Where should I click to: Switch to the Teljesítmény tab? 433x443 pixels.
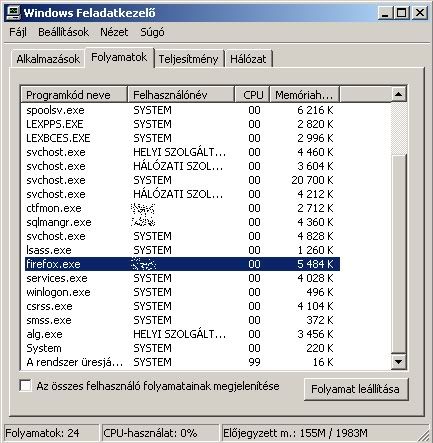[188, 59]
